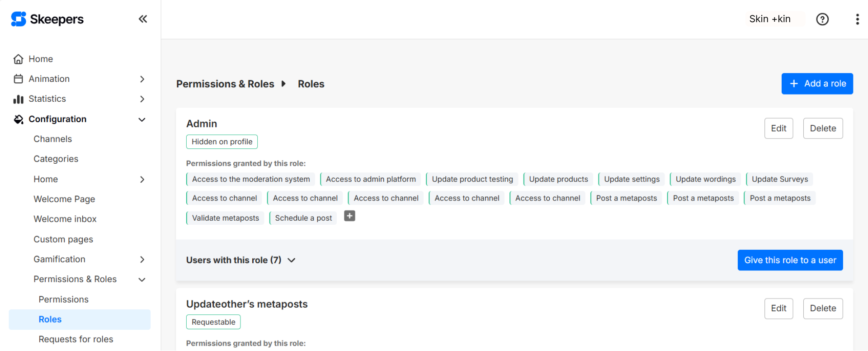Give this role to a user
Viewport: 868px width, 351px height.
[790, 260]
